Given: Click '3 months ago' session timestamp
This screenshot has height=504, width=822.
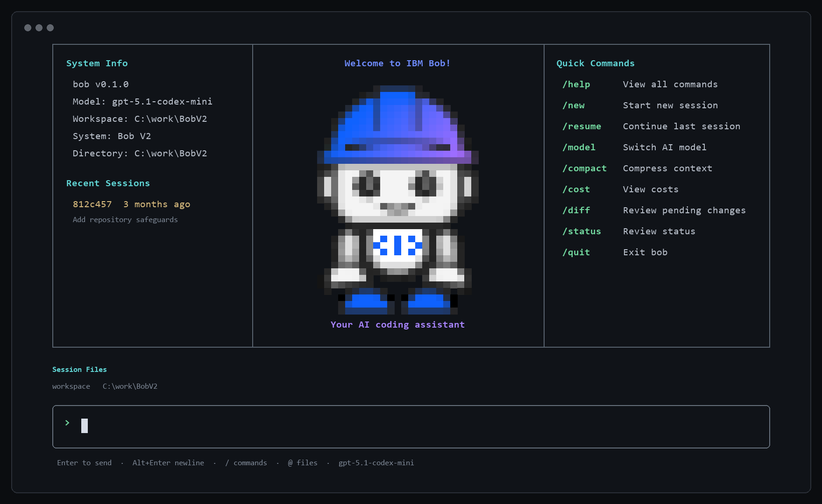Looking at the screenshot, I should [x=156, y=204].
